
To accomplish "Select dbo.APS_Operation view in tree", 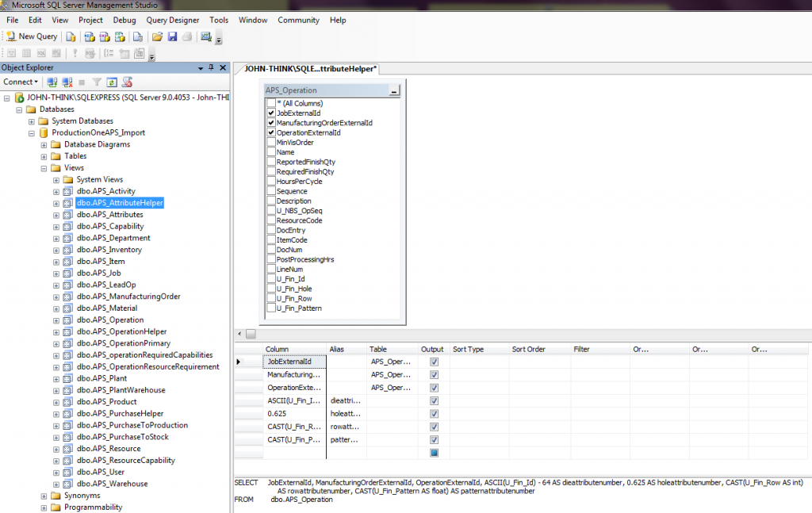I will tap(110, 320).
